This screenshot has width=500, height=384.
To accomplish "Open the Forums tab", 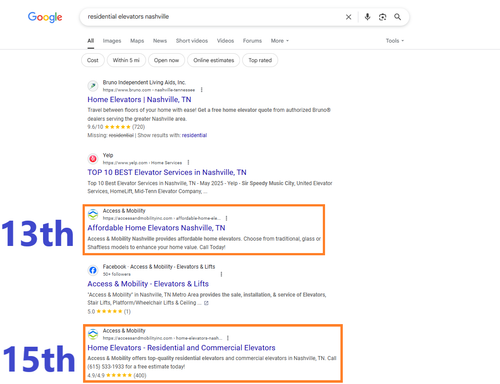I will point(252,41).
